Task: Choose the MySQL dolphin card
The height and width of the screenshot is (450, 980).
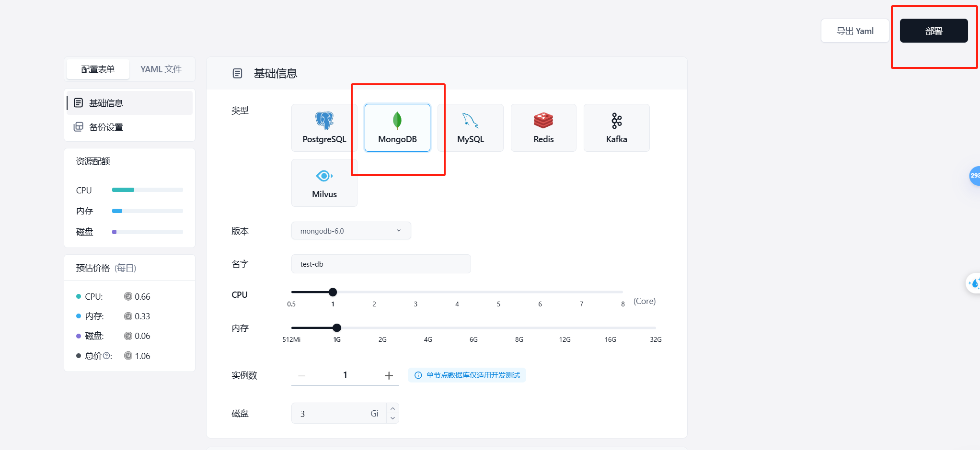Action: (471, 128)
